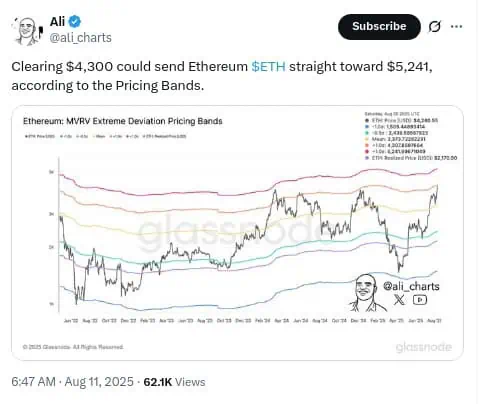The height and width of the screenshot is (404, 479).
Task: Click the dark red +1.0σ color dot
Action: [367, 151]
